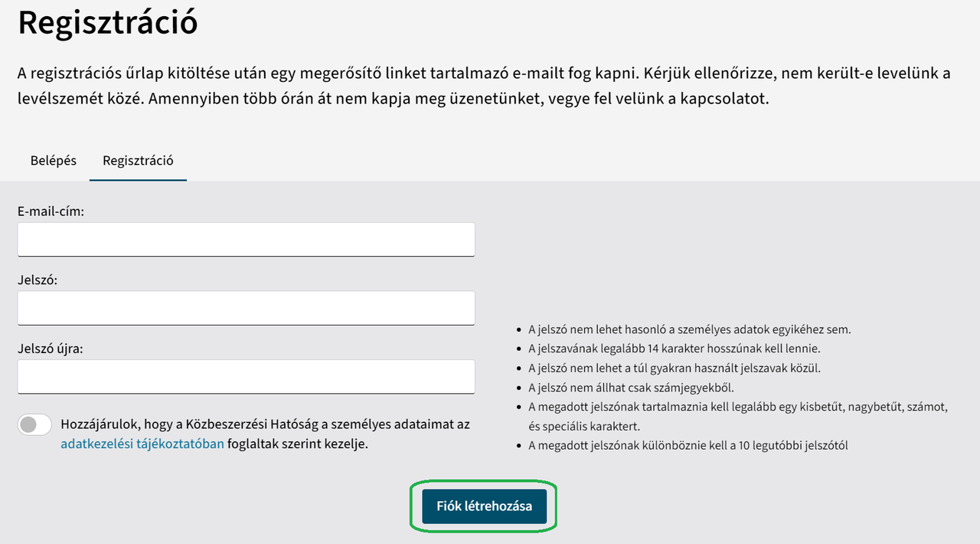Viewport: 980px width, 544px height.
Task: Click the gyakran használt jelszavak rule
Action: point(674,368)
